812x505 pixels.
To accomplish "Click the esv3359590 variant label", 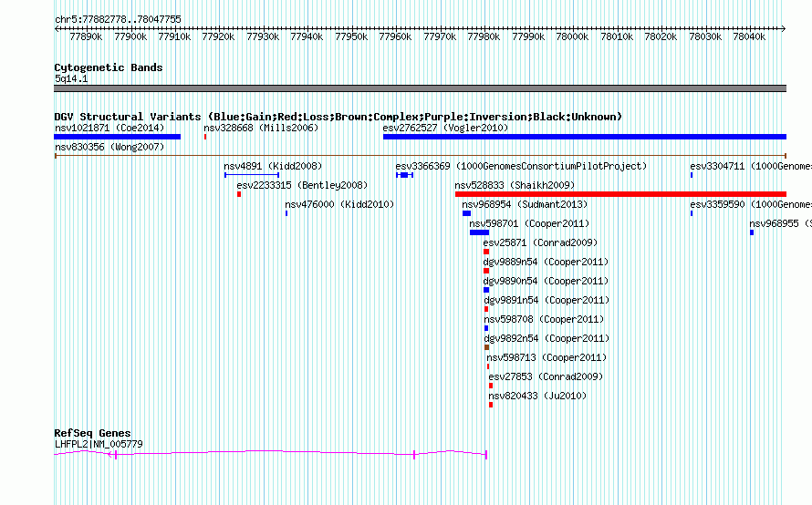I will coord(751,204).
